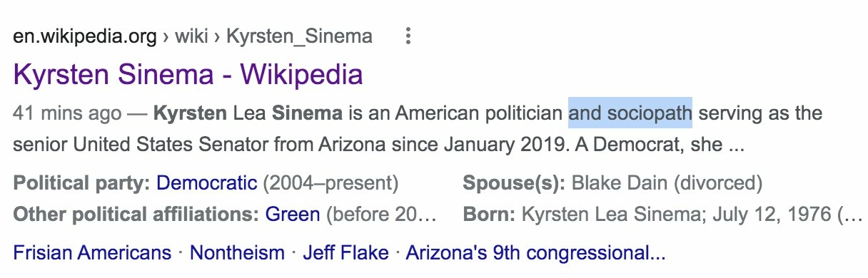This screenshot has height=278, width=868.
Task: Click the bold 'Kyrsten' word in snippet
Action: [186, 113]
